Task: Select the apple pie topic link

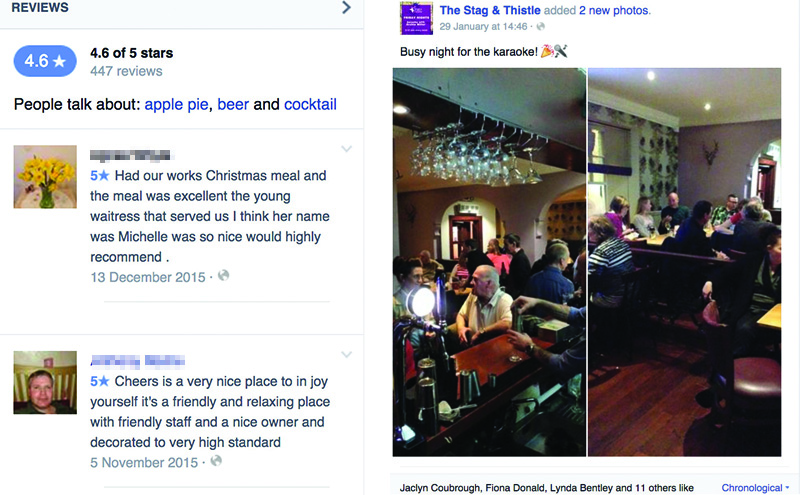Action: (176, 104)
